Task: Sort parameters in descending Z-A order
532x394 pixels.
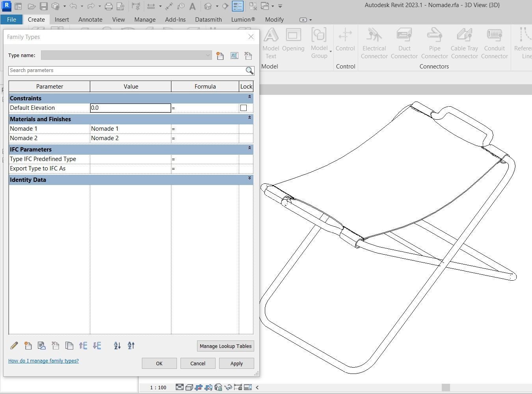Action: pos(131,346)
